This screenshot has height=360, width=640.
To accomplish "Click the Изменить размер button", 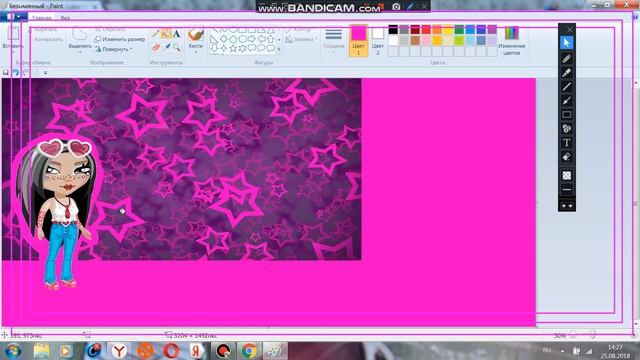I will point(120,39).
